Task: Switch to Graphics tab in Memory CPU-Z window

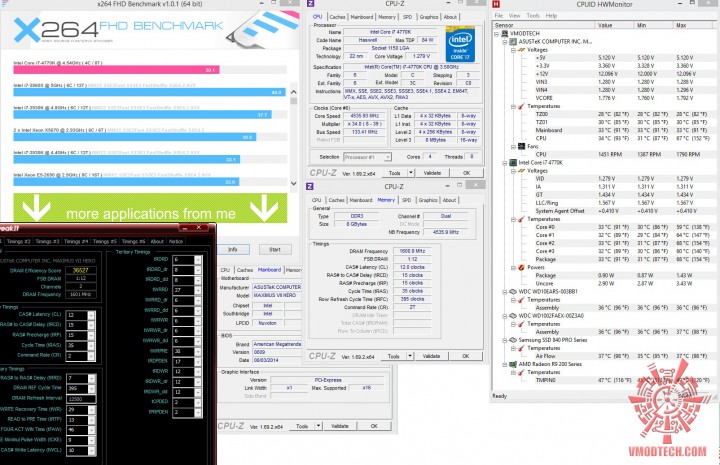Action: (x=428, y=200)
